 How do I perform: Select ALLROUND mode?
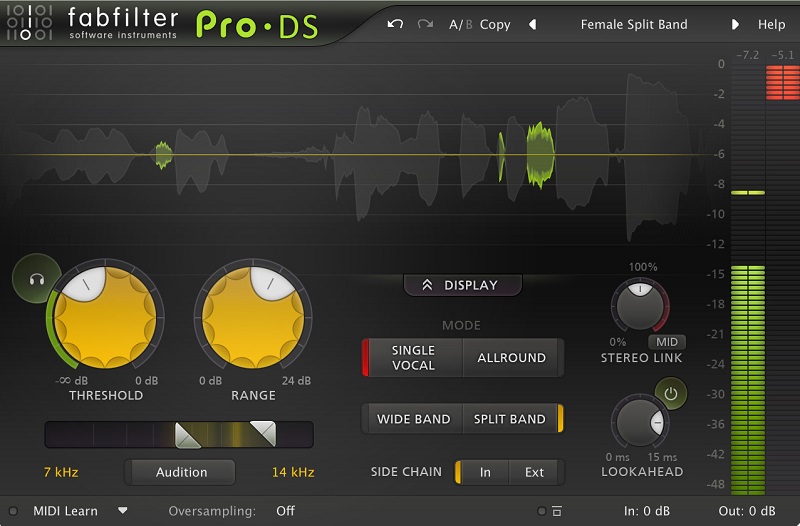512,358
